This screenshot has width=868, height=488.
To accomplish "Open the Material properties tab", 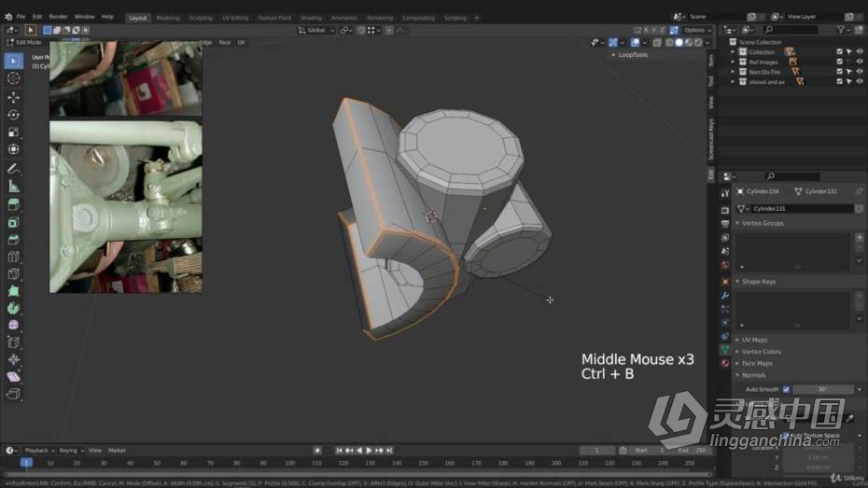I will (725, 364).
